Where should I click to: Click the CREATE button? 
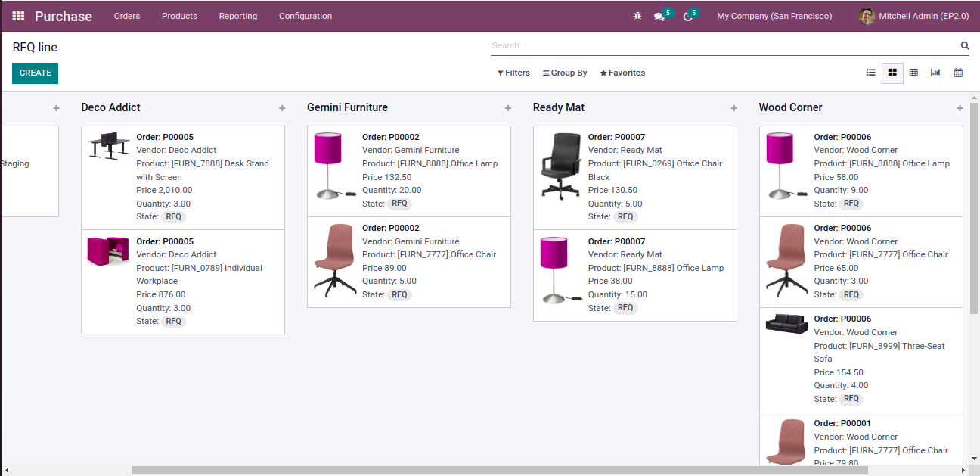[35, 73]
